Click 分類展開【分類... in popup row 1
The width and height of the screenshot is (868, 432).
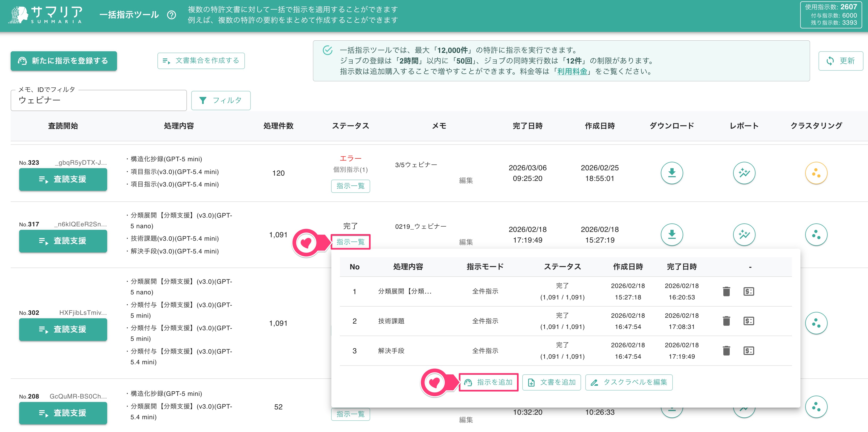coord(405,291)
